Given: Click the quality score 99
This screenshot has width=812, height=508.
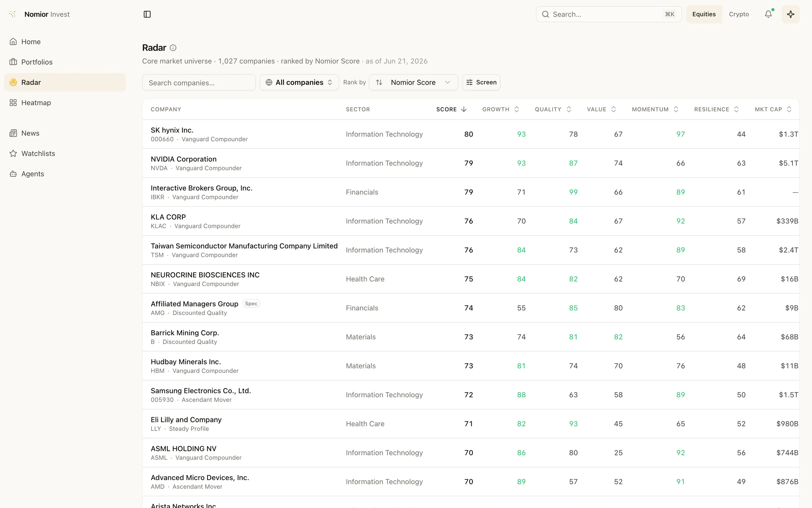Looking at the screenshot, I should [573, 192].
